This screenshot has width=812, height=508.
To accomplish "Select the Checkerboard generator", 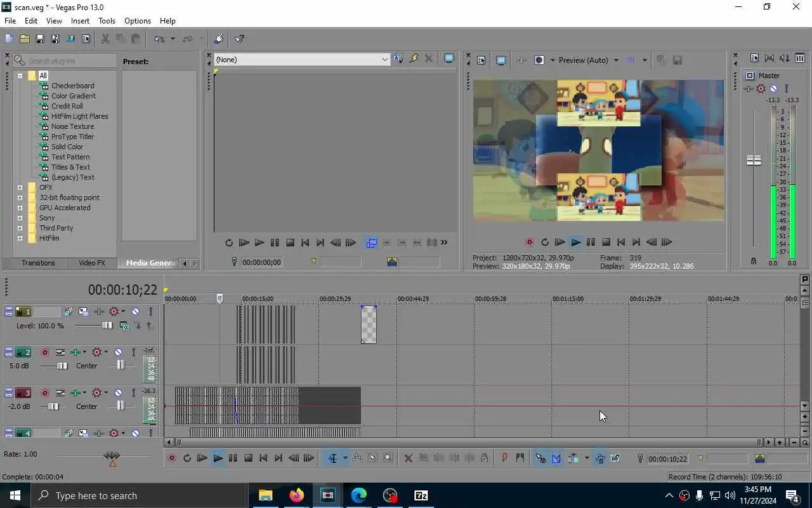I will [72, 86].
